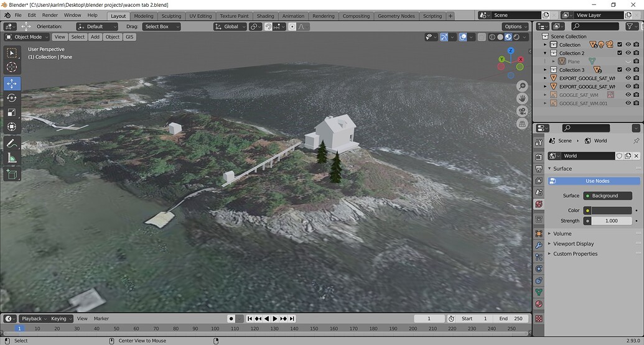Select the Add Cube tool
This screenshot has width=644, height=345.
point(11,174)
